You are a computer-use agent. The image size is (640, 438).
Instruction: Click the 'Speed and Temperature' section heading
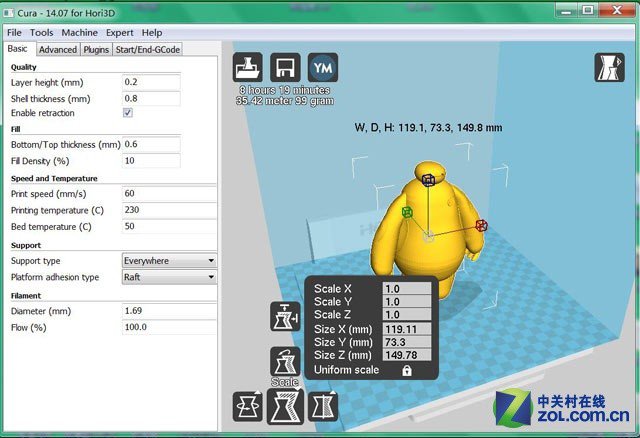(x=54, y=178)
